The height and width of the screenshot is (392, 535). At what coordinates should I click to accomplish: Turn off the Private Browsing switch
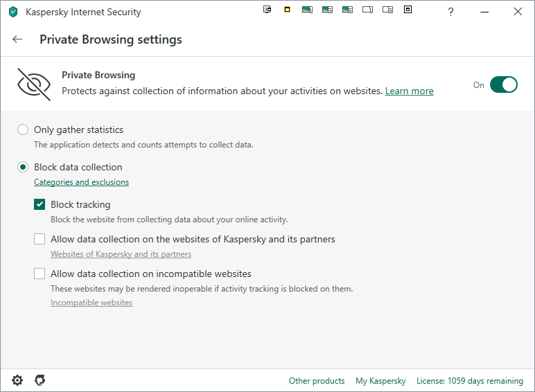(x=503, y=84)
